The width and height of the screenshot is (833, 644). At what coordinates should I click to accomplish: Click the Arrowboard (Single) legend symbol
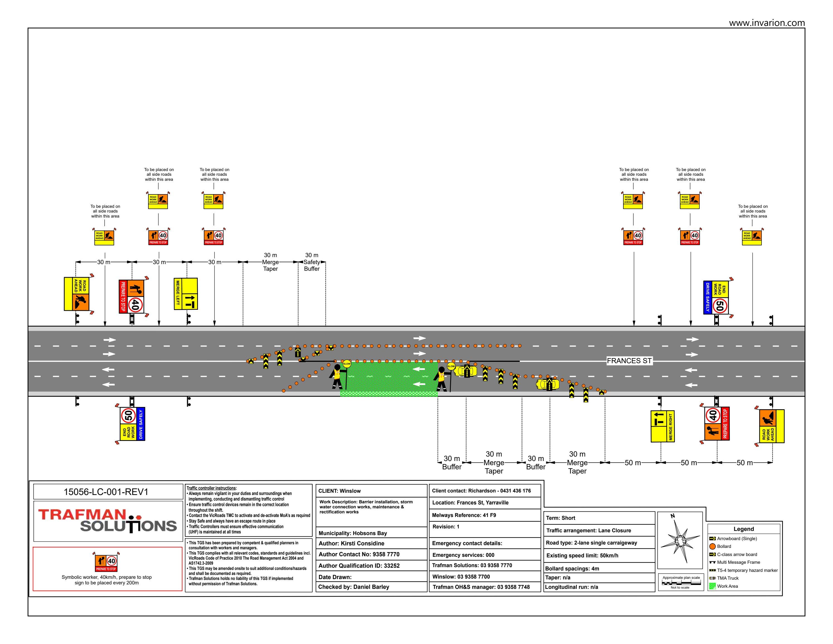[712, 539]
